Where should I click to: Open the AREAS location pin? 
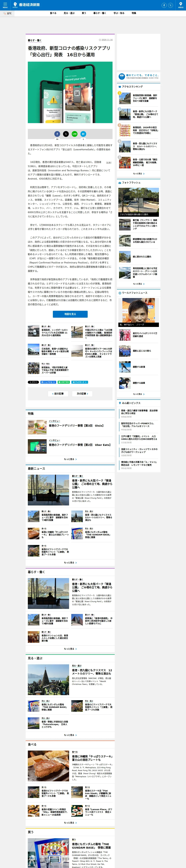click(x=181, y=5)
